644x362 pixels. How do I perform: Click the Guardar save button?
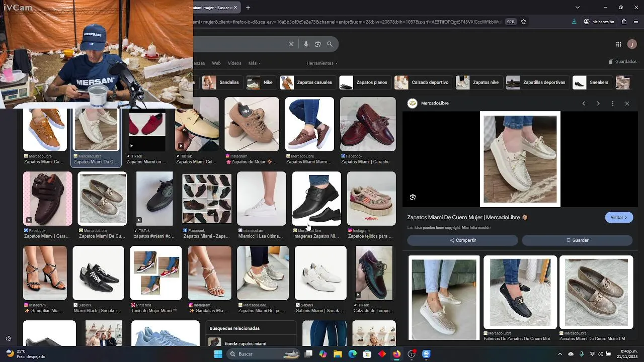(x=578, y=240)
